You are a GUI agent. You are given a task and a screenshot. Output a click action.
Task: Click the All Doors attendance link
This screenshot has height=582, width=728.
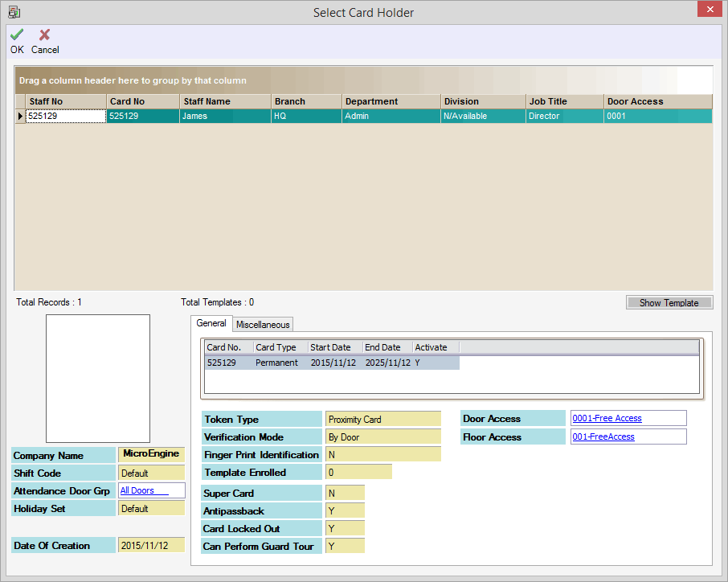pos(137,490)
